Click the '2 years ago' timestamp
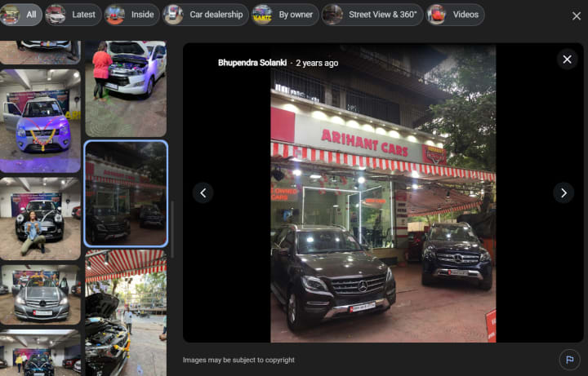 (317, 63)
